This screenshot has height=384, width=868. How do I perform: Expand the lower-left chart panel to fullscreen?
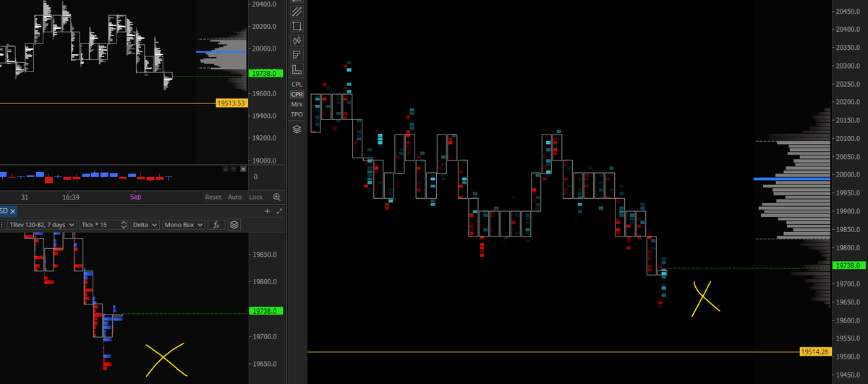point(279,211)
